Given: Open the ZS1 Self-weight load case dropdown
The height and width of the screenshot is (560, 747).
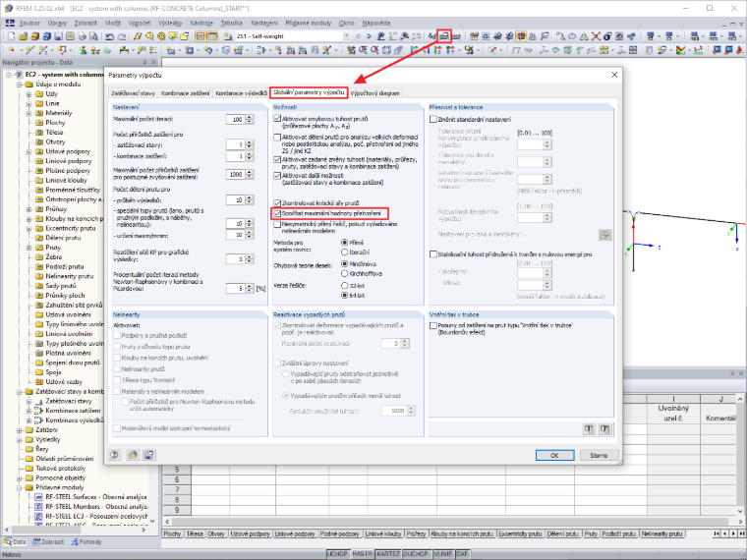Looking at the screenshot, I should pyautogui.click(x=346, y=36).
